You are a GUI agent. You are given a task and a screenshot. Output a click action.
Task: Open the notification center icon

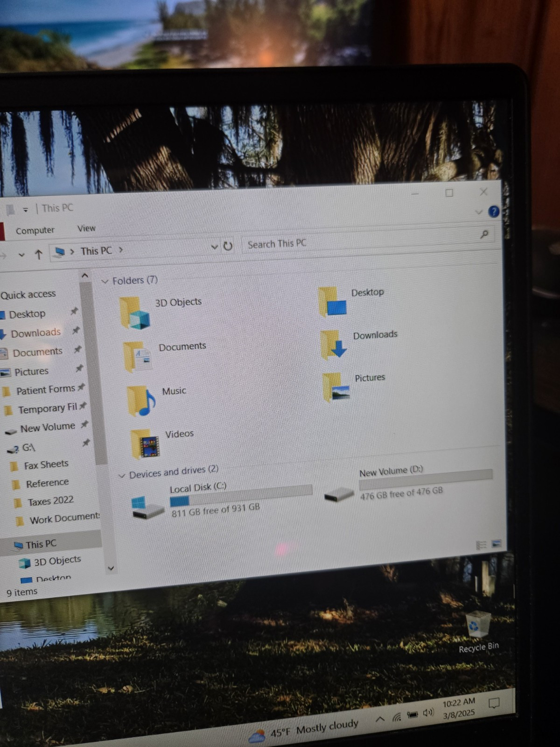coord(494,703)
